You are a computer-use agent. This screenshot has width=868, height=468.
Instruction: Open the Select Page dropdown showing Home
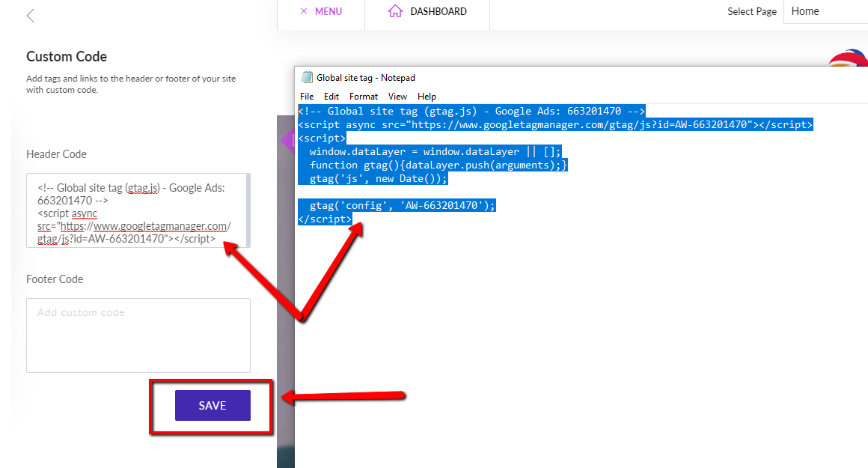[x=825, y=12]
